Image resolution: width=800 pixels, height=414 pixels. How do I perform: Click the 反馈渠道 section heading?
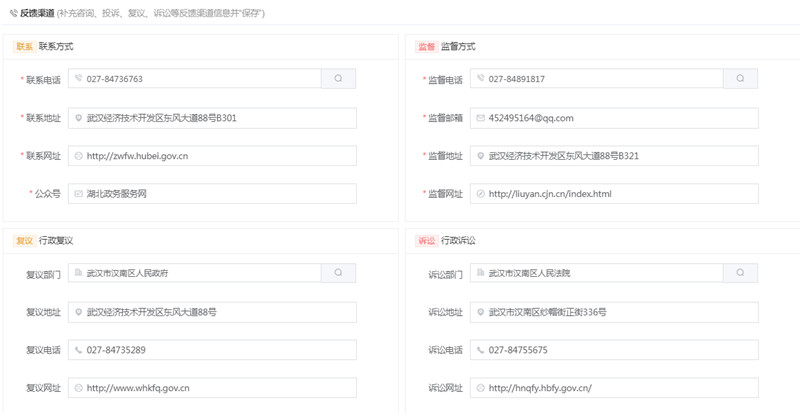click(37, 14)
